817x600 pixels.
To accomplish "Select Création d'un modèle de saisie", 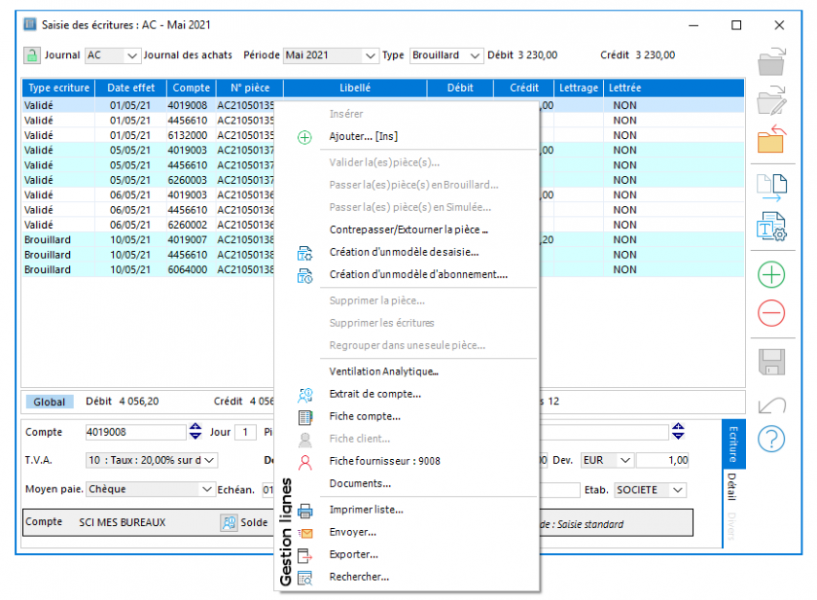I will click(404, 252).
